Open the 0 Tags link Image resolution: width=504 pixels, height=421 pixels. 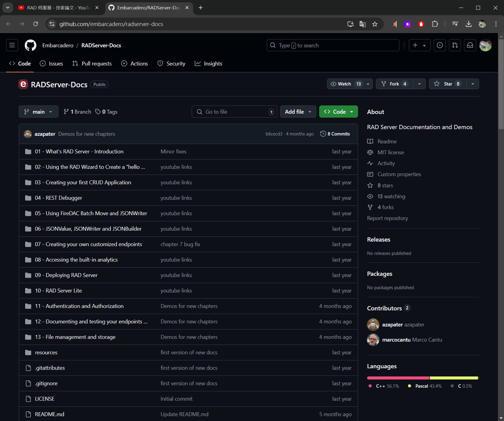pyautogui.click(x=106, y=112)
